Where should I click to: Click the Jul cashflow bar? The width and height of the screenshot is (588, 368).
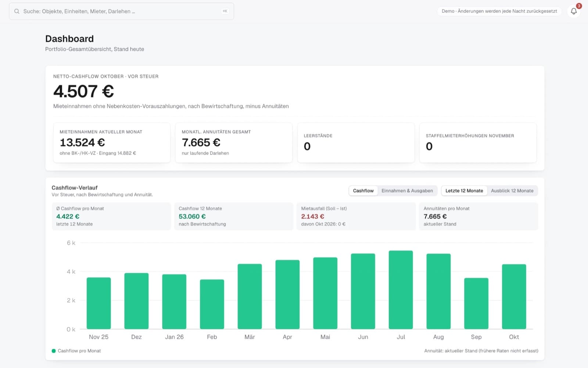(401, 290)
